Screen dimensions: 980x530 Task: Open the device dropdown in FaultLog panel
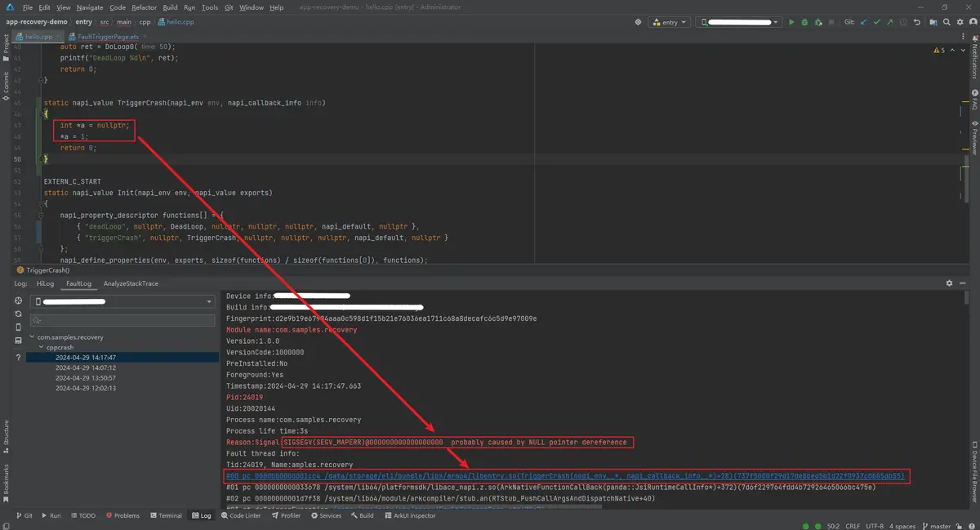(122, 301)
